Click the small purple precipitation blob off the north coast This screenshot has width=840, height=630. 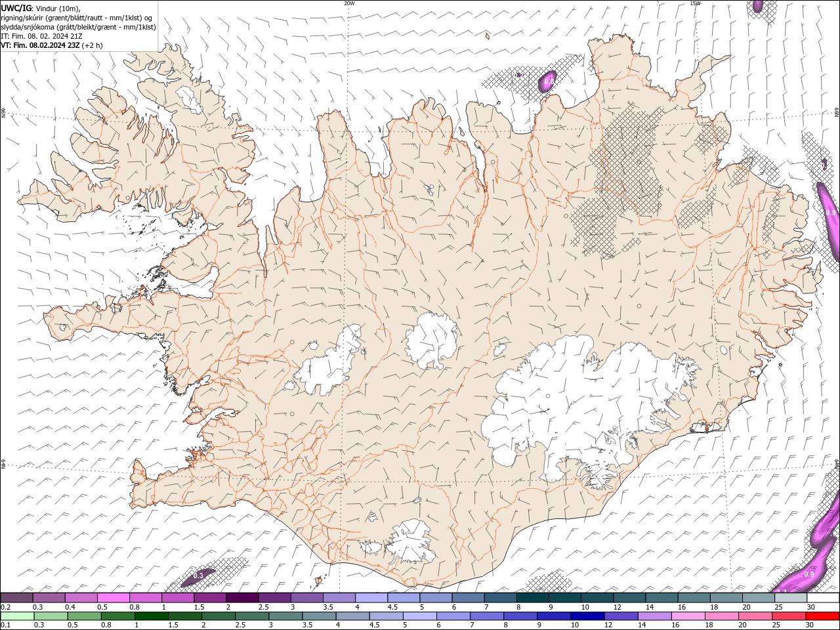[548, 81]
